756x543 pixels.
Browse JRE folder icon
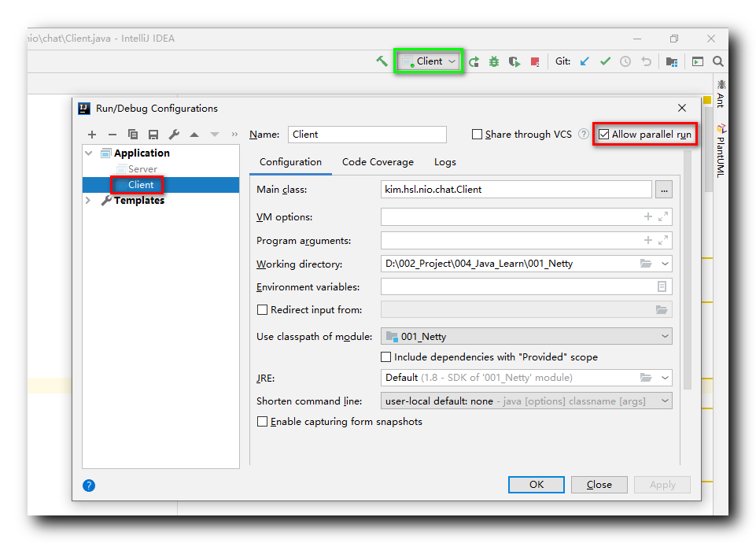pyautogui.click(x=646, y=378)
